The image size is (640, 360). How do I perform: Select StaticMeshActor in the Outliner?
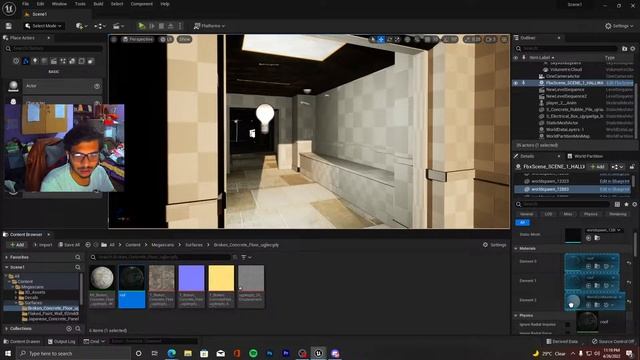(562, 123)
